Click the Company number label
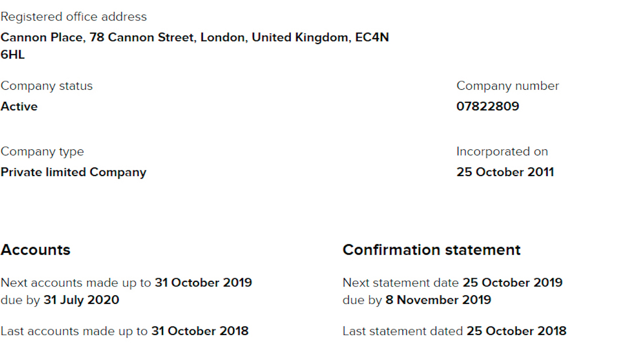 (507, 86)
